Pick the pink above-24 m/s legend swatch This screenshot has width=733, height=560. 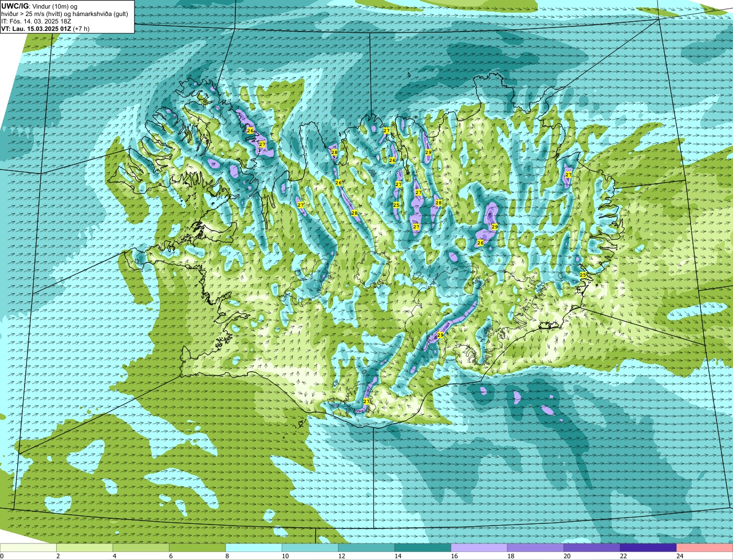[705, 547]
